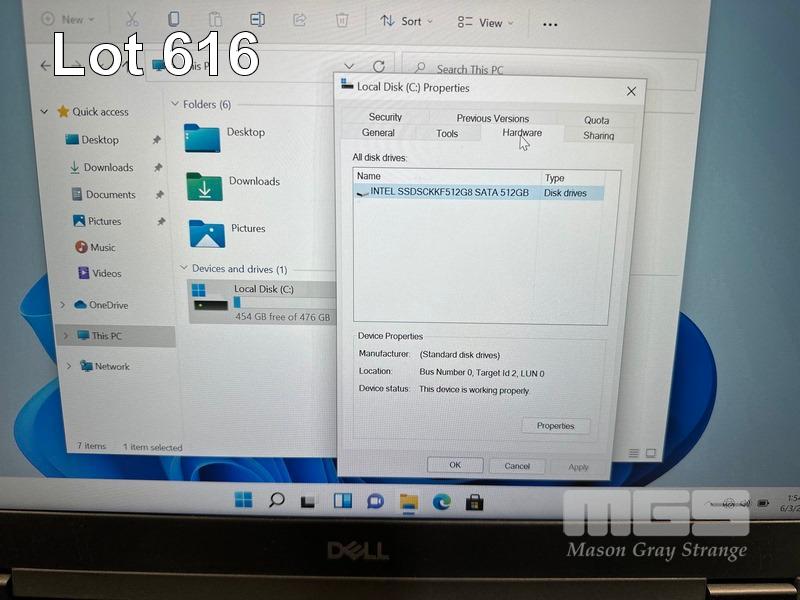Open the Microsoft Store taskbar icon
800x600 pixels.
tap(475, 502)
